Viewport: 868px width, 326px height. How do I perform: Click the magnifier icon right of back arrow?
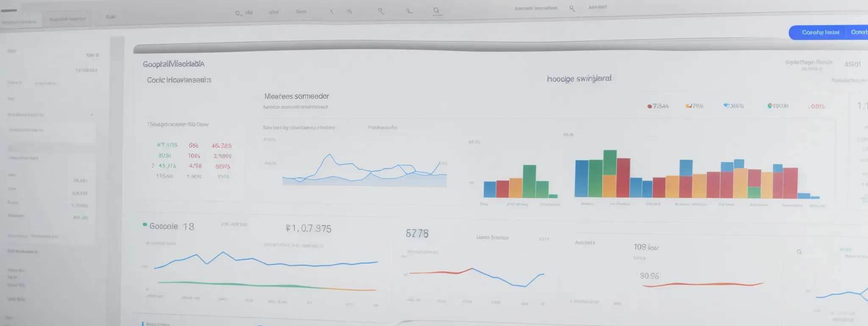[x=349, y=11]
